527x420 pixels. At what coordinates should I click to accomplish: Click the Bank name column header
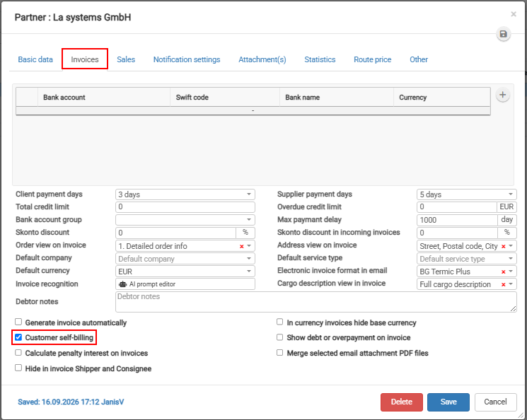(337, 98)
